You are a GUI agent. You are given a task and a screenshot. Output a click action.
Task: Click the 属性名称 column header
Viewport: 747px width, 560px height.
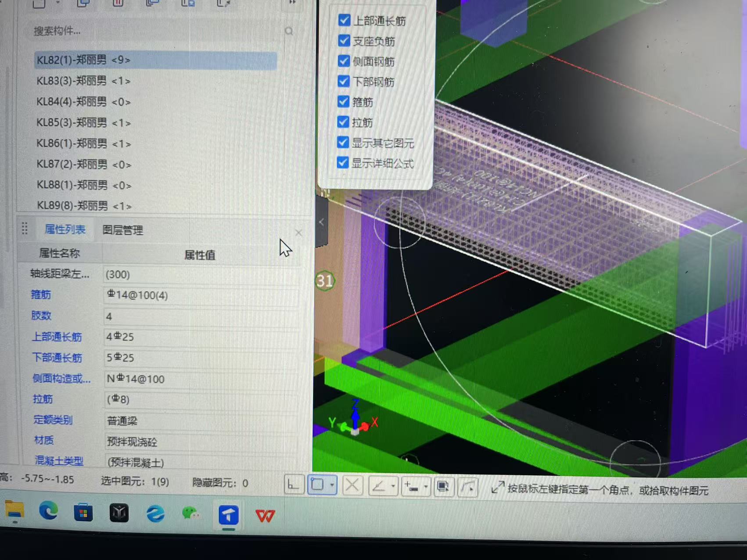pos(59,253)
